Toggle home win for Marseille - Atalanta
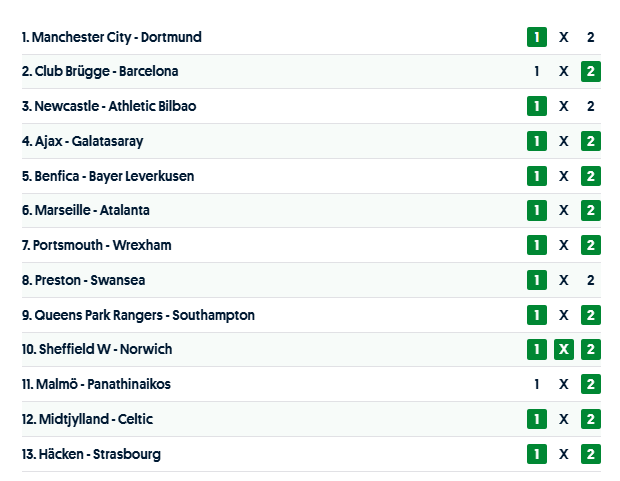This screenshot has width=620, height=481. [x=537, y=211]
